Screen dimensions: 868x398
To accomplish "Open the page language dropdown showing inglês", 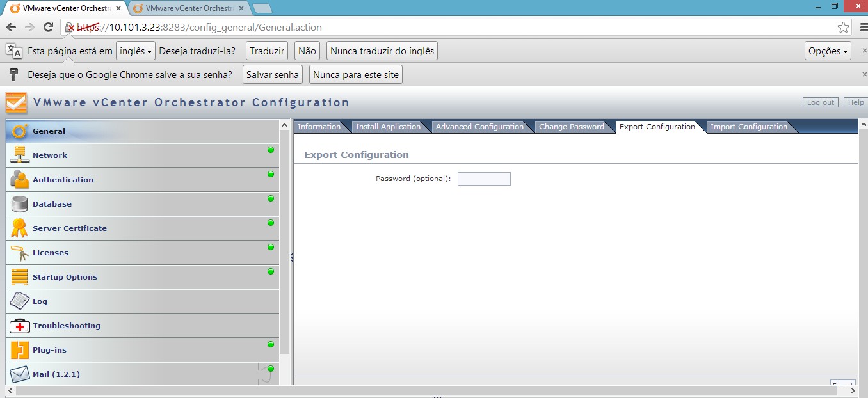I will click(x=136, y=51).
